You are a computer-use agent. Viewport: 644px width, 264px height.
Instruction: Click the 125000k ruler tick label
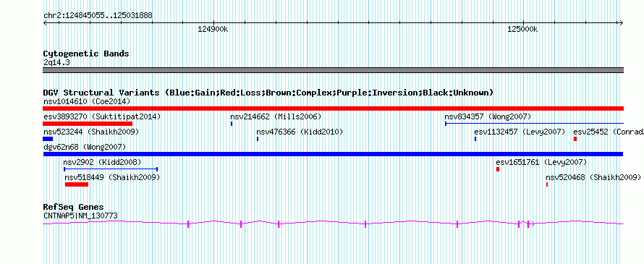(x=522, y=29)
